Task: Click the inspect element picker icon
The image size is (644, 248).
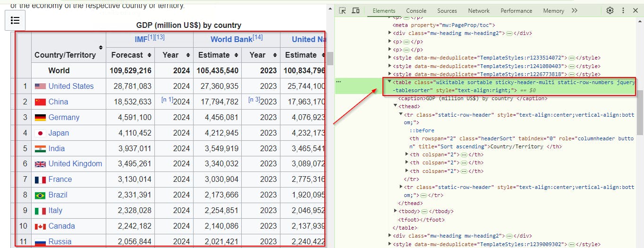Action: point(343,10)
